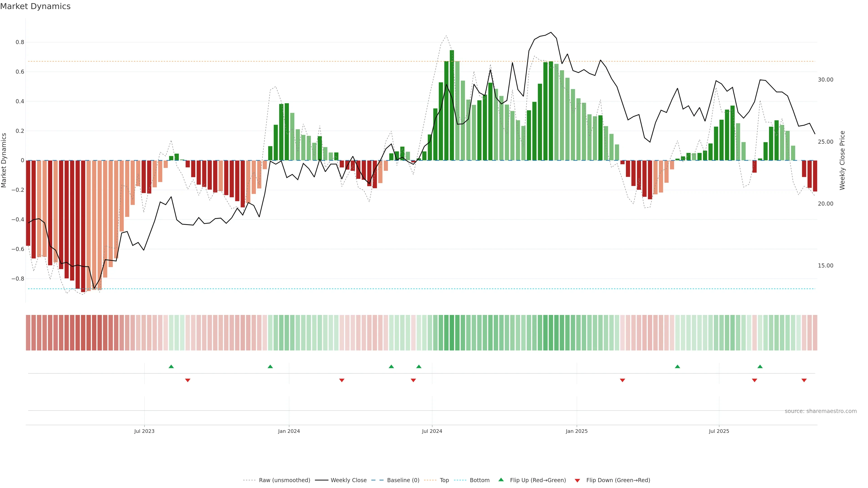Click the Jan 2025 x-axis label
The width and height of the screenshot is (868, 488).
(x=577, y=431)
